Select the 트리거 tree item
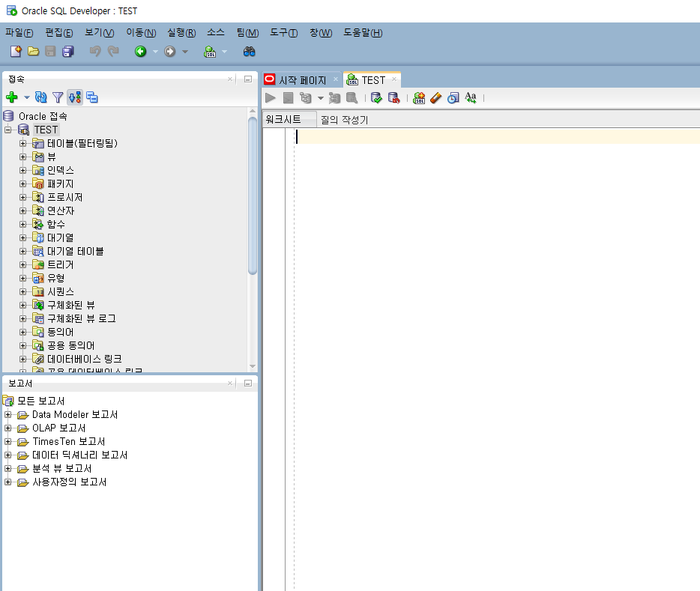 pyautogui.click(x=60, y=265)
